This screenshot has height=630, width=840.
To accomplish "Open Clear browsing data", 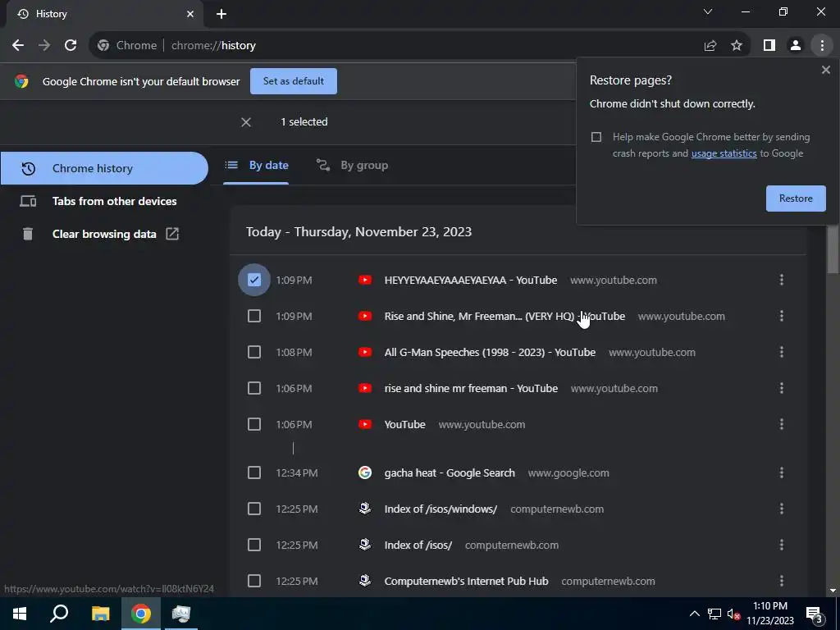I will point(104,234).
